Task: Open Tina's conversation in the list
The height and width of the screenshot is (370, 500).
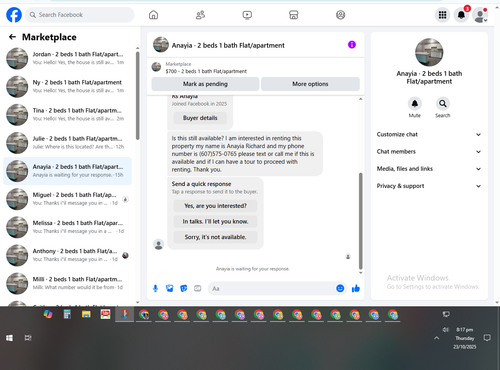Action: [67, 115]
